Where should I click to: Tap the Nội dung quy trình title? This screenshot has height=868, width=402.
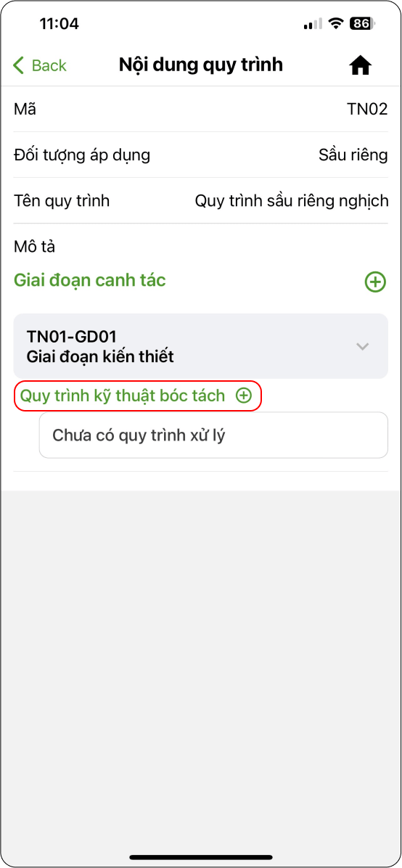point(201,65)
